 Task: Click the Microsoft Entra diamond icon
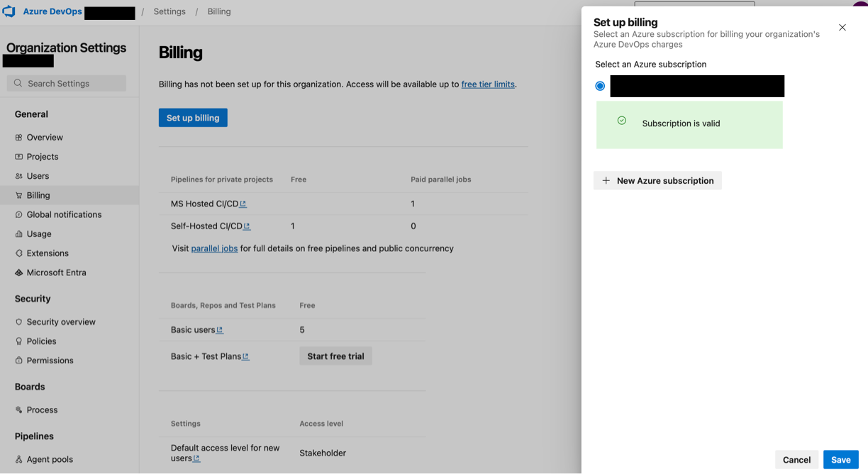(19, 272)
